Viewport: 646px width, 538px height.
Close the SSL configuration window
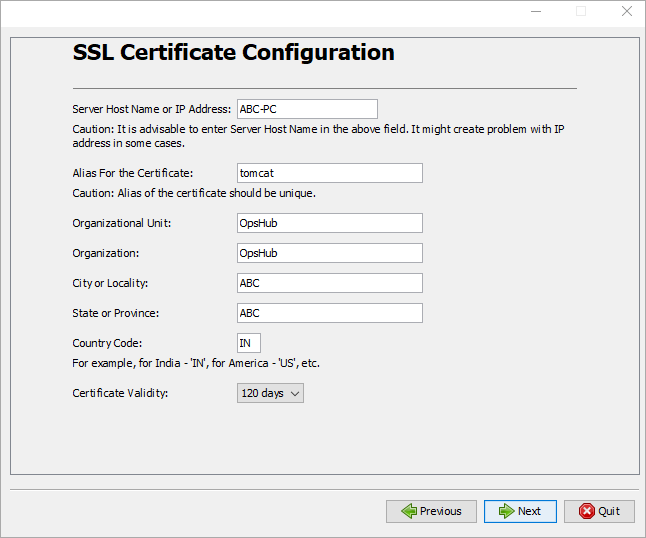[626, 11]
